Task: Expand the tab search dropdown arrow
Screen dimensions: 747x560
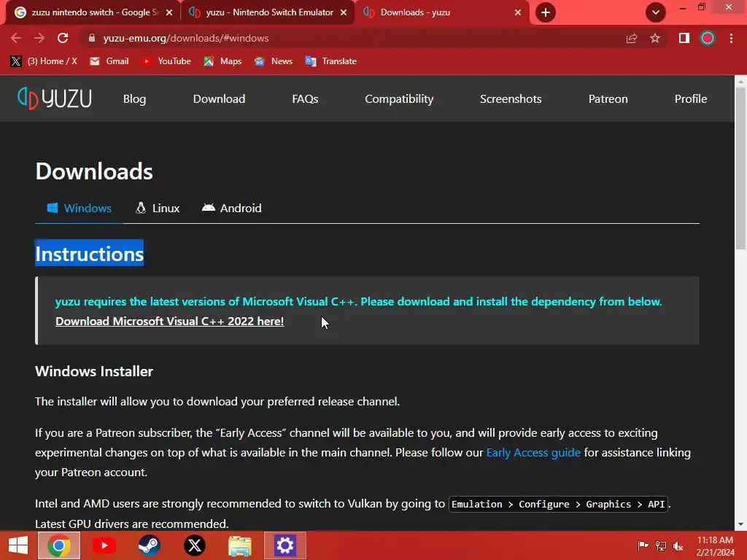Action: (x=656, y=12)
